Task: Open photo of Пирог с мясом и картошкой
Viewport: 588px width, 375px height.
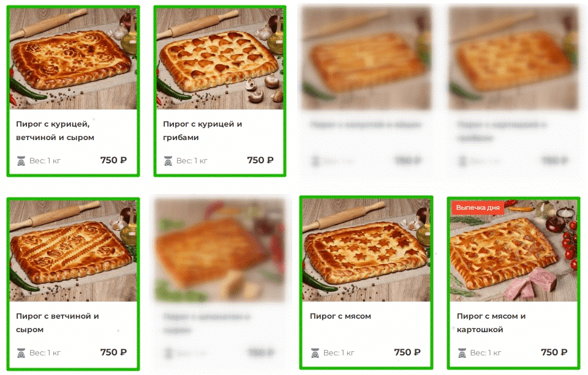Action: point(513,251)
